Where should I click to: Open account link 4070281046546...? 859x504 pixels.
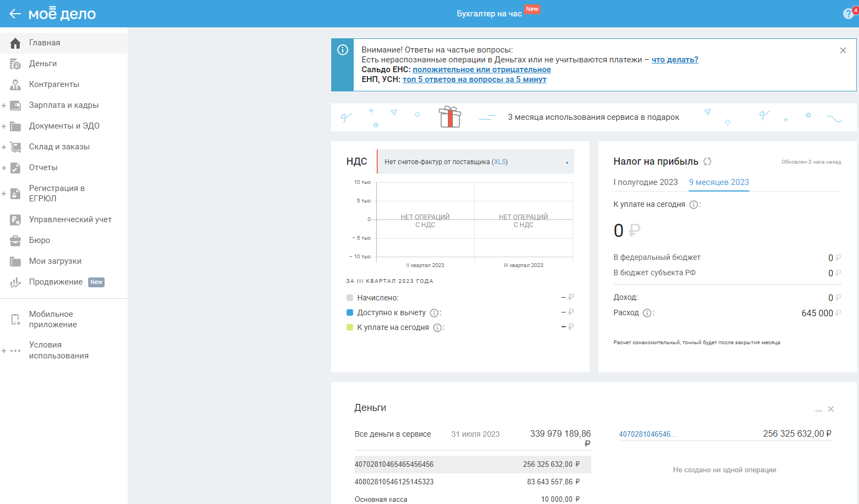[x=647, y=435]
